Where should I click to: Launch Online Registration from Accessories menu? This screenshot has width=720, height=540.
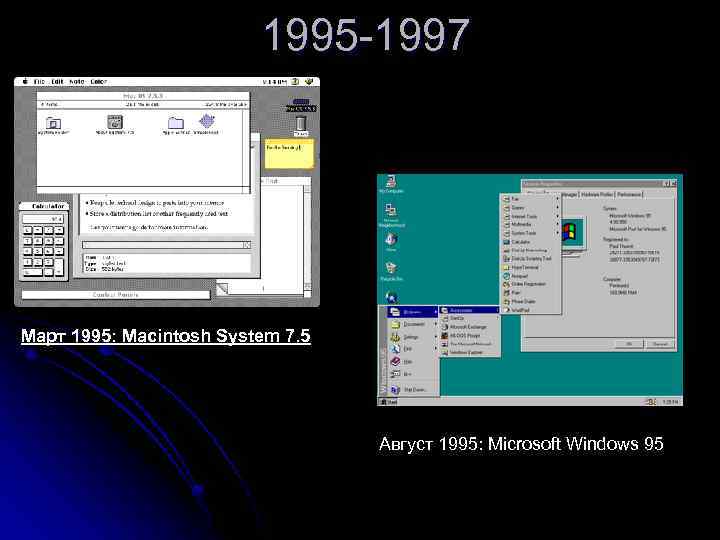pos(530,284)
